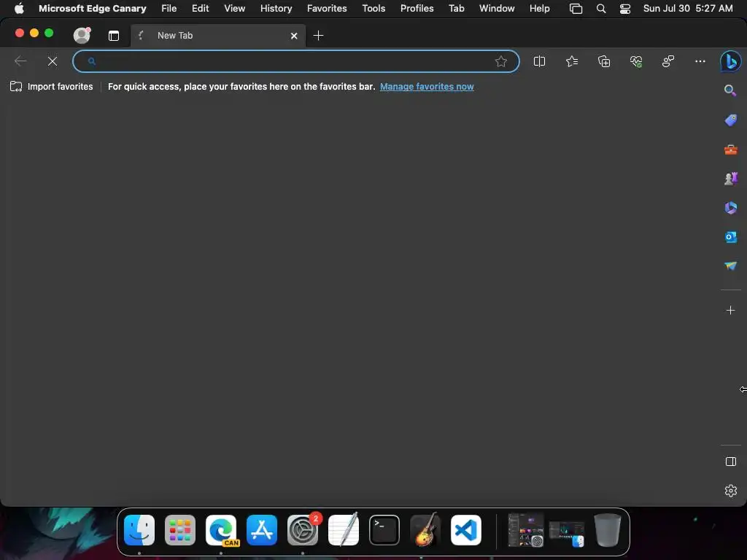Open the File menu
747x560 pixels.
(x=169, y=8)
